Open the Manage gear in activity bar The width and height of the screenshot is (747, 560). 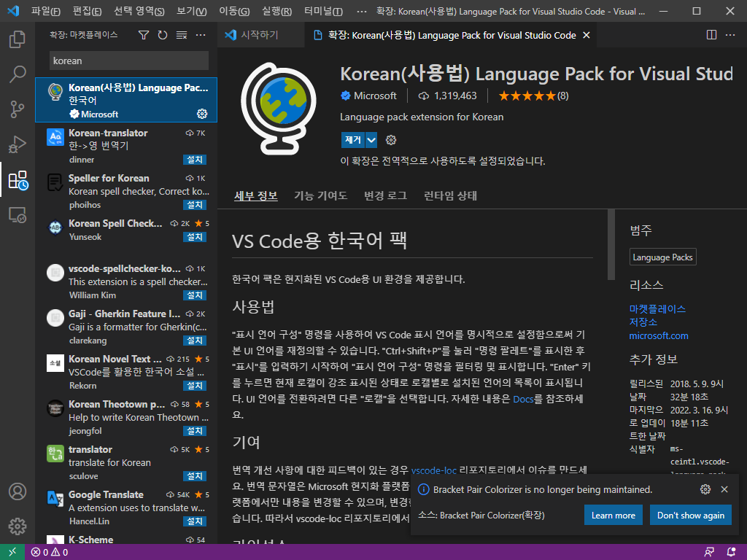(x=18, y=526)
